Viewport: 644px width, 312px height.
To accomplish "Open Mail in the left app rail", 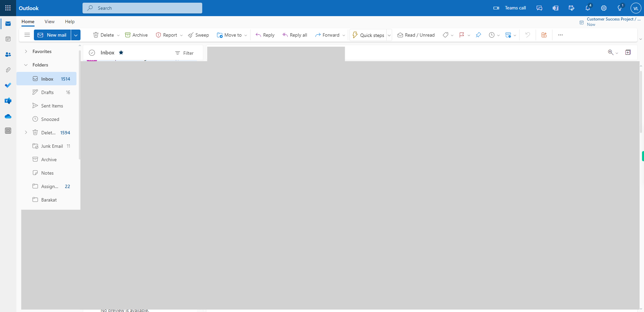I will (x=8, y=24).
